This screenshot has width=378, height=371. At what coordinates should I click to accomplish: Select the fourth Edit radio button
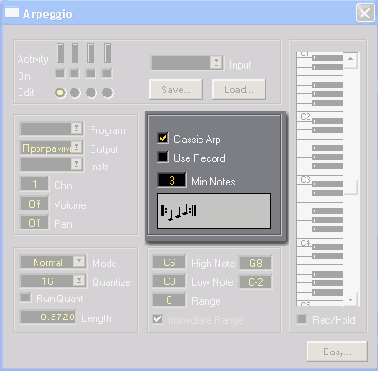[107, 93]
